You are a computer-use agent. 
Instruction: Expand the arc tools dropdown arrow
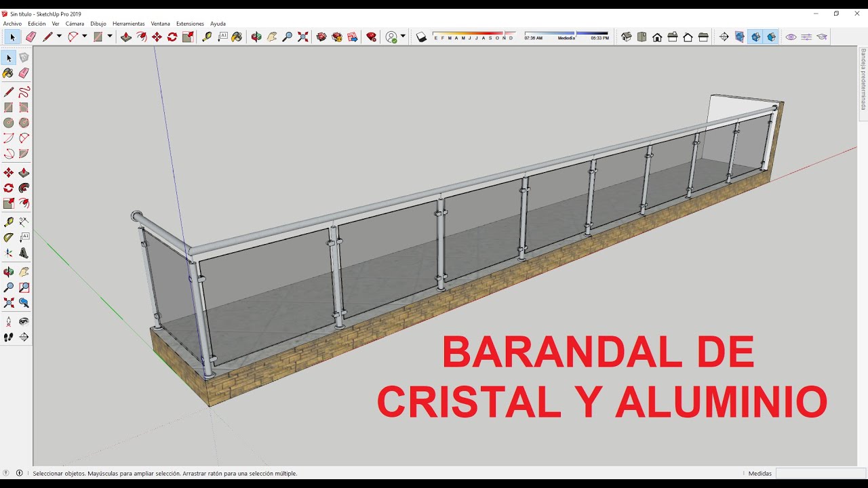tap(84, 37)
